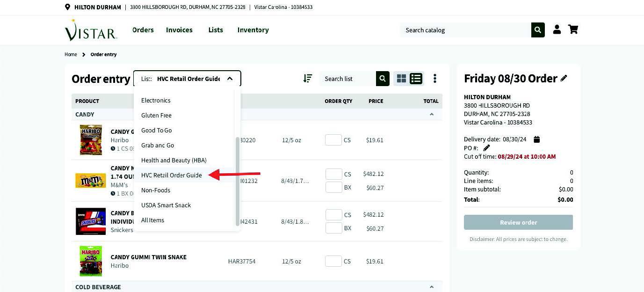Open the M&M's product thumbnail
This screenshot has height=292, width=644.
91,181
